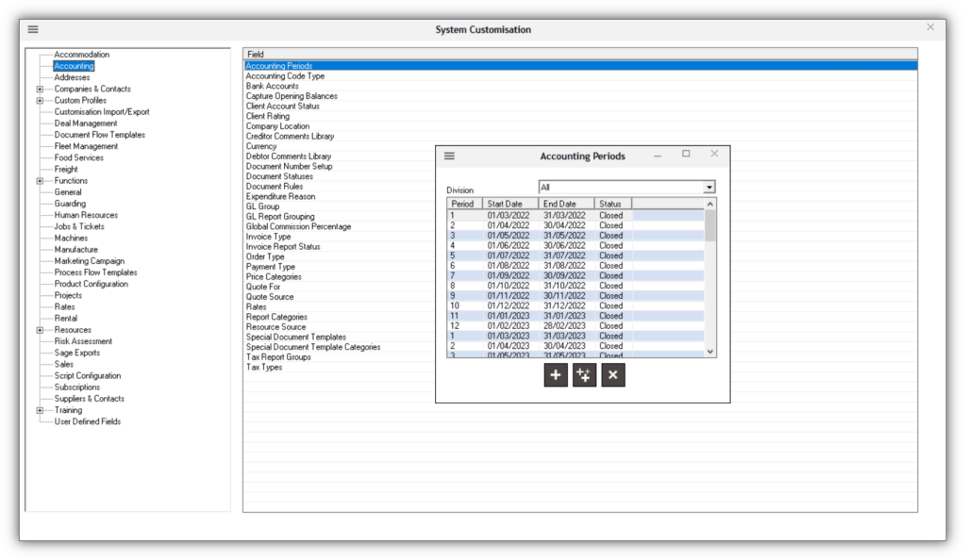
Task: Select the Accounting Periods field row
Action: pyautogui.click(x=580, y=66)
